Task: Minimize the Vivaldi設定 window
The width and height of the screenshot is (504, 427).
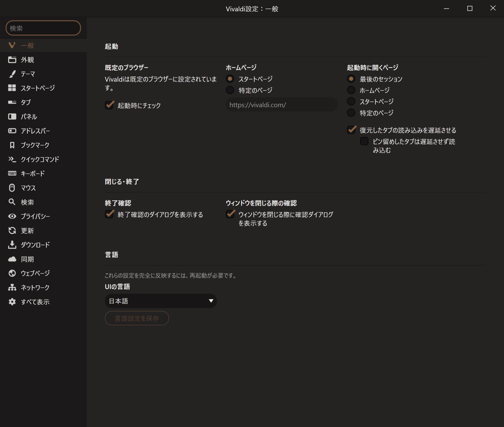Action: click(446, 8)
